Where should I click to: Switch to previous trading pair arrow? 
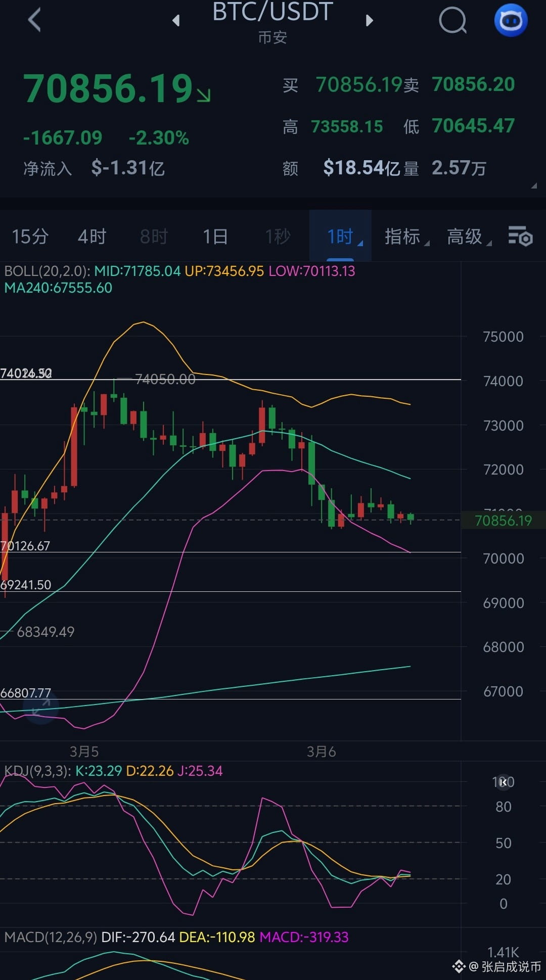pyautogui.click(x=176, y=20)
